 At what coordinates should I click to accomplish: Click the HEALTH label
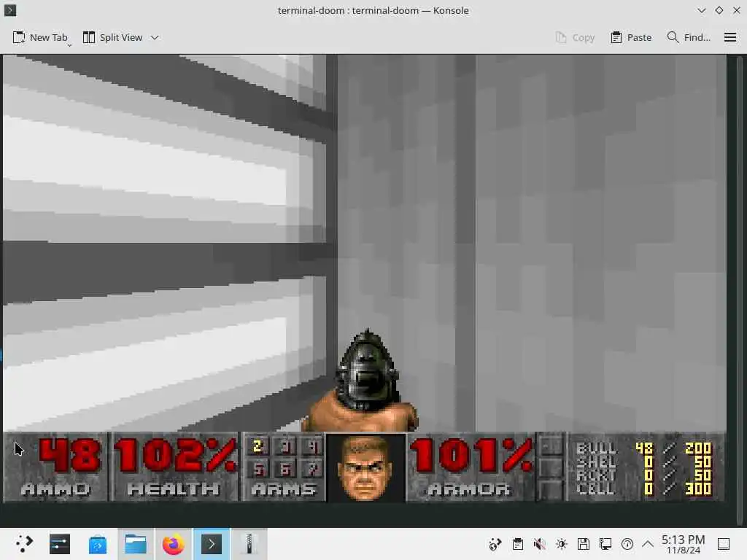[174, 489]
